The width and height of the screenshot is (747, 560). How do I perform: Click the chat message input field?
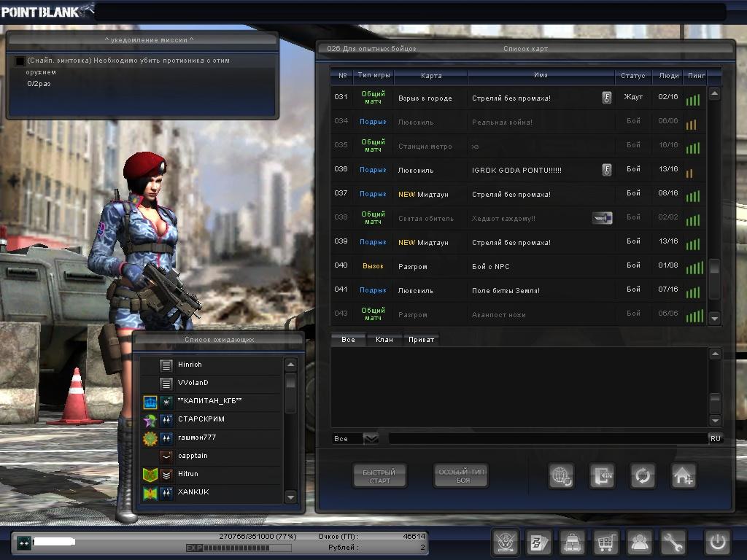(x=547, y=438)
